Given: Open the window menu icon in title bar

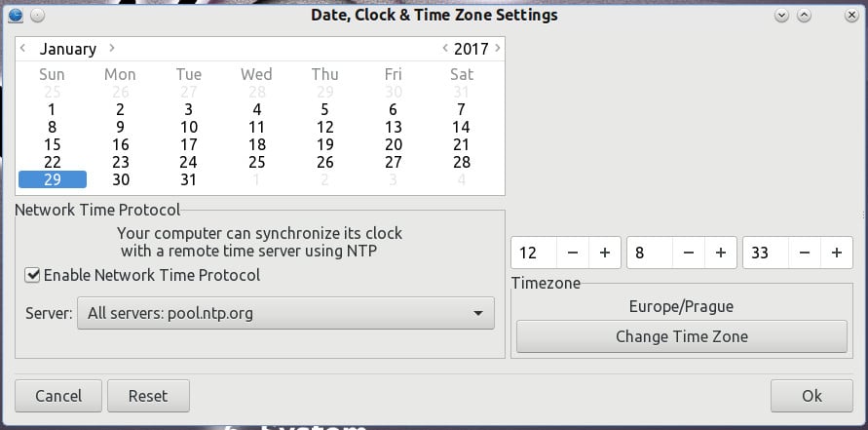Looking at the screenshot, I should tap(15, 15).
